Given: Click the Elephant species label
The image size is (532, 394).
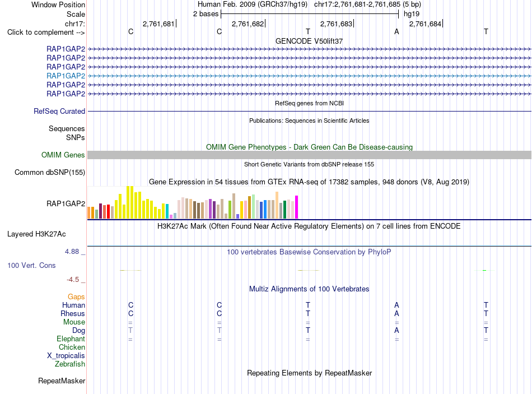Looking at the screenshot, I should pyautogui.click(x=71, y=339).
